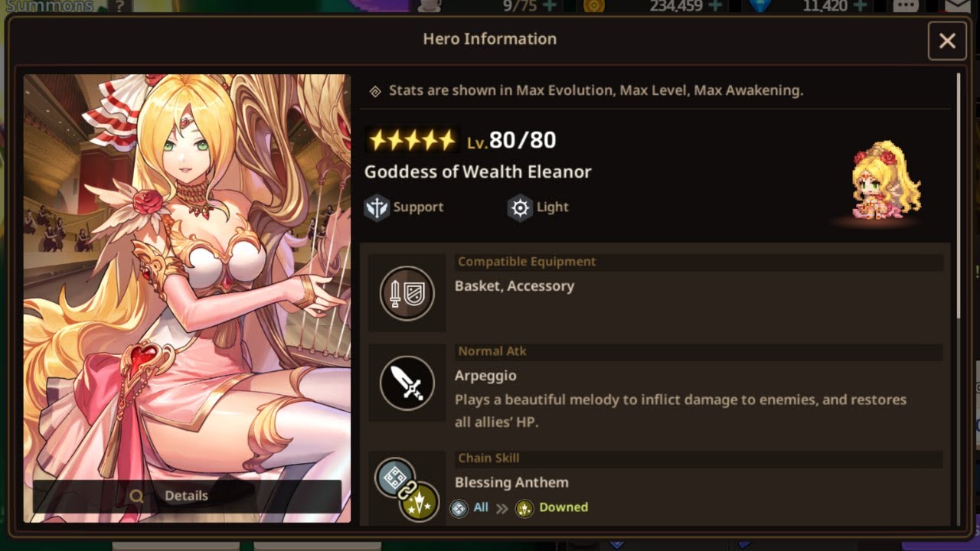Select the Support role shield icon

377,207
